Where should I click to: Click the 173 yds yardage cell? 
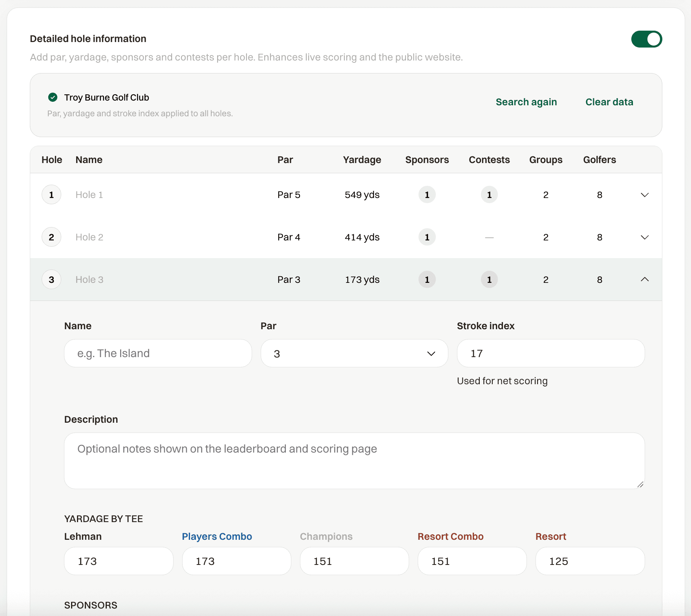tap(362, 280)
